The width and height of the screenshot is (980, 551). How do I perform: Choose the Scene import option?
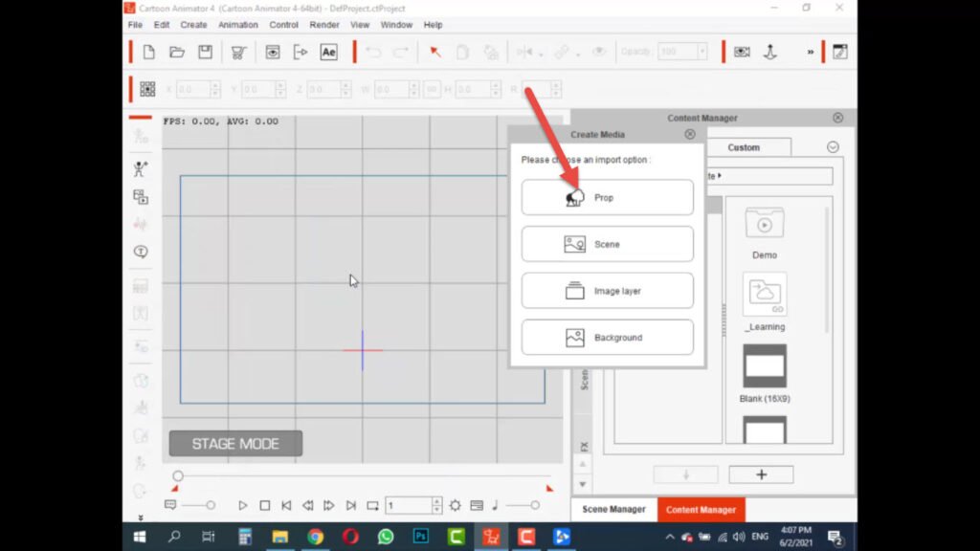608,244
